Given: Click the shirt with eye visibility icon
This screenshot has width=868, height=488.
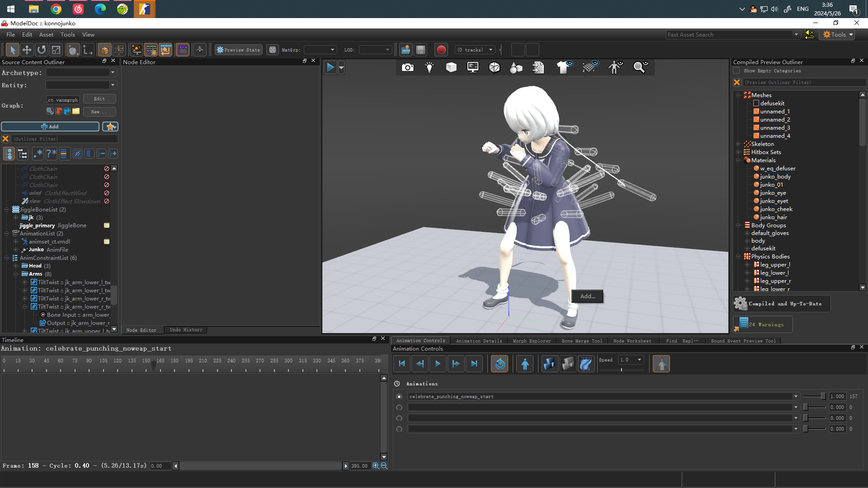Looking at the screenshot, I should click(564, 67).
